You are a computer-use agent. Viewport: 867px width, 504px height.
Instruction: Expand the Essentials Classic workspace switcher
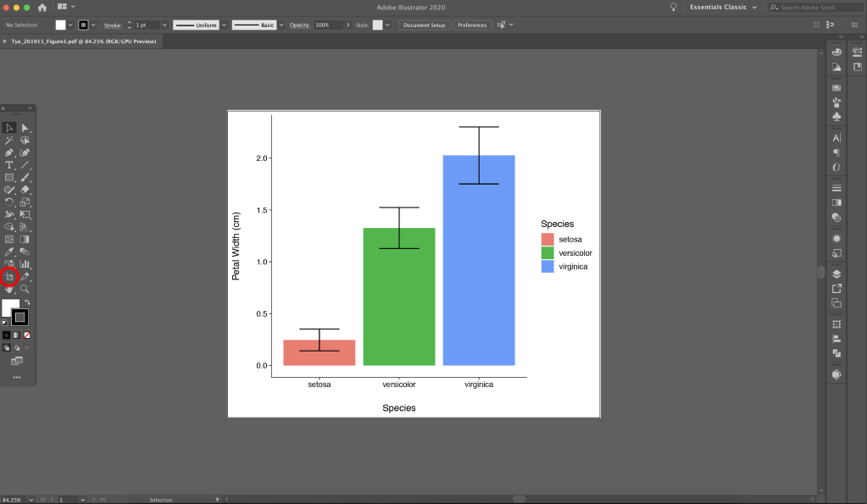tap(753, 7)
